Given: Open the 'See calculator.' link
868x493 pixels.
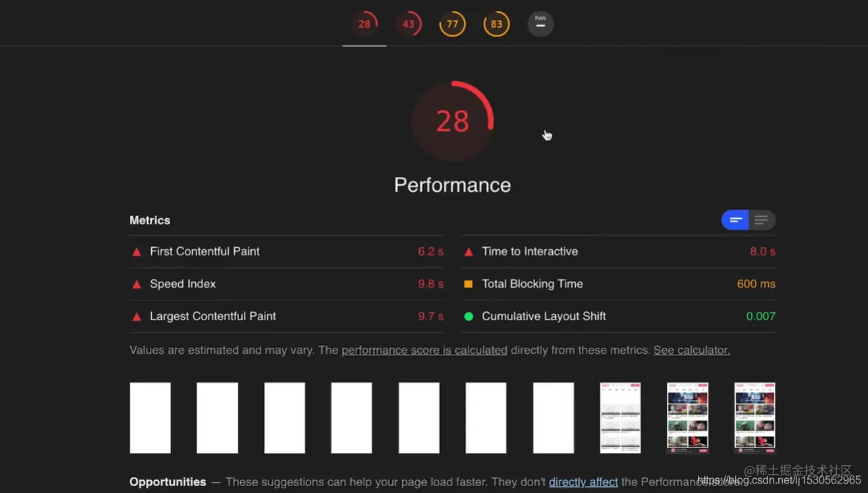Looking at the screenshot, I should click(692, 350).
